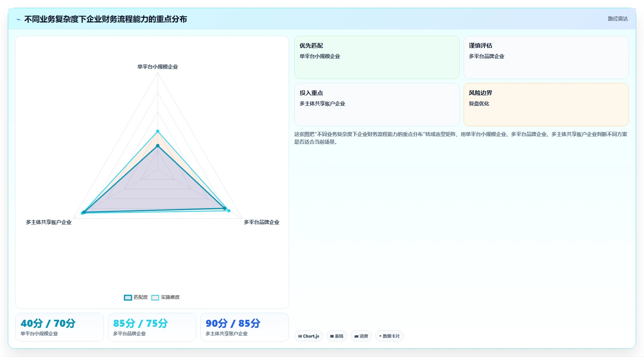Image resolution: width=644 pixels, height=357 pixels.
Task: Click the 匹配度 point near 多平台品牌企业
Action: (225, 209)
